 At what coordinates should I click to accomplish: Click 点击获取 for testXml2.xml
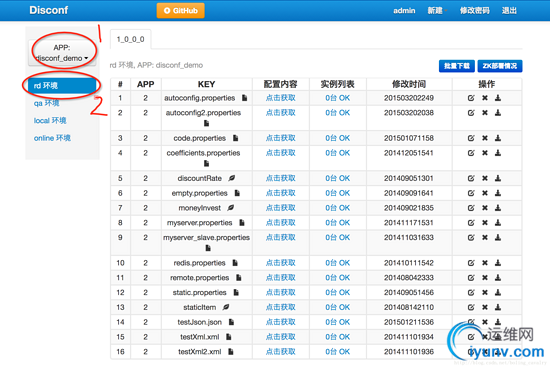click(x=281, y=352)
